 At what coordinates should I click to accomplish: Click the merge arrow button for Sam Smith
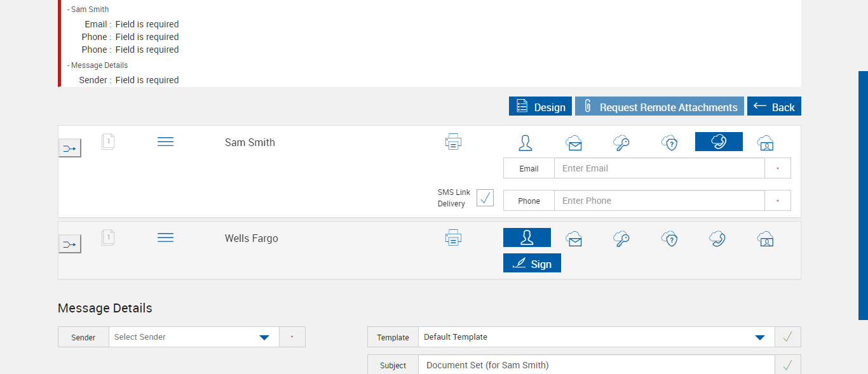pos(70,149)
